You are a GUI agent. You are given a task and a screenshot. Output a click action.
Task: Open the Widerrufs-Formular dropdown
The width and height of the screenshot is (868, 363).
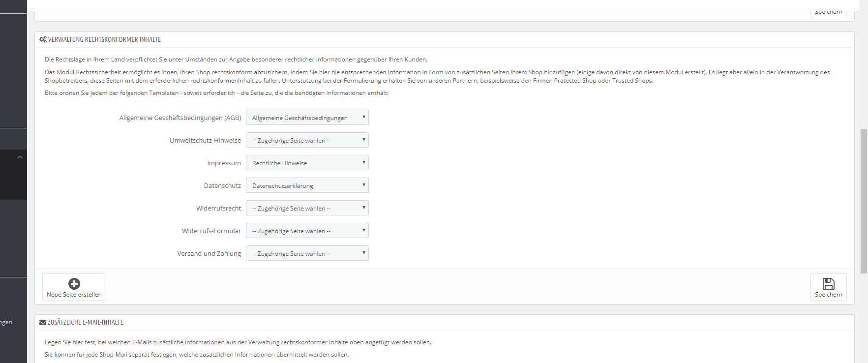pyautogui.click(x=307, y=231)
